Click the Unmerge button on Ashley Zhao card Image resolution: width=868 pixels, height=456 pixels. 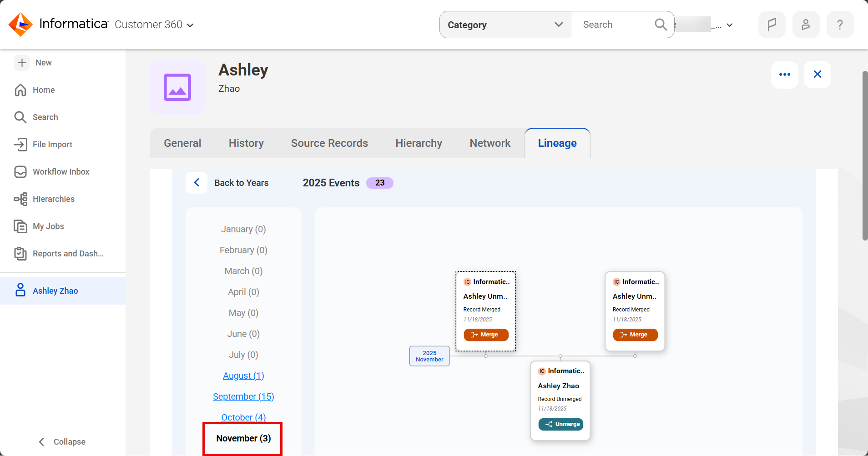pos(560,424)
